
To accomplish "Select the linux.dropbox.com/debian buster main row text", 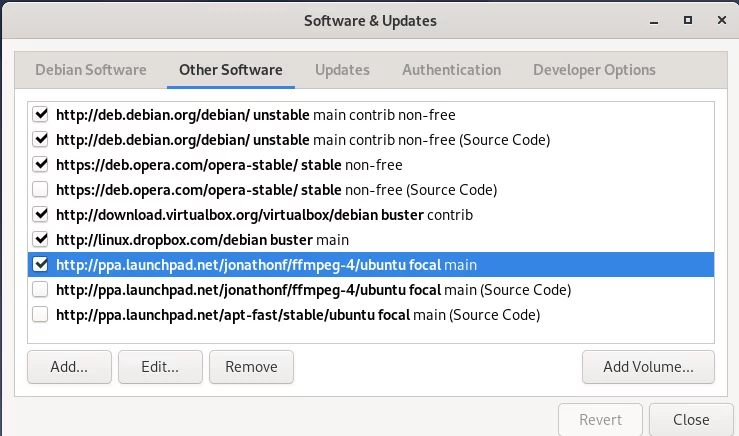I will 203,240.
